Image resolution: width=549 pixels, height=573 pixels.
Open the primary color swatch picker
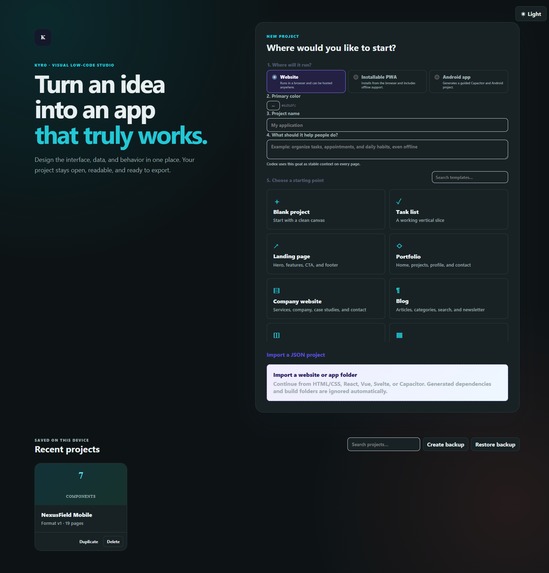coord(273,106)
